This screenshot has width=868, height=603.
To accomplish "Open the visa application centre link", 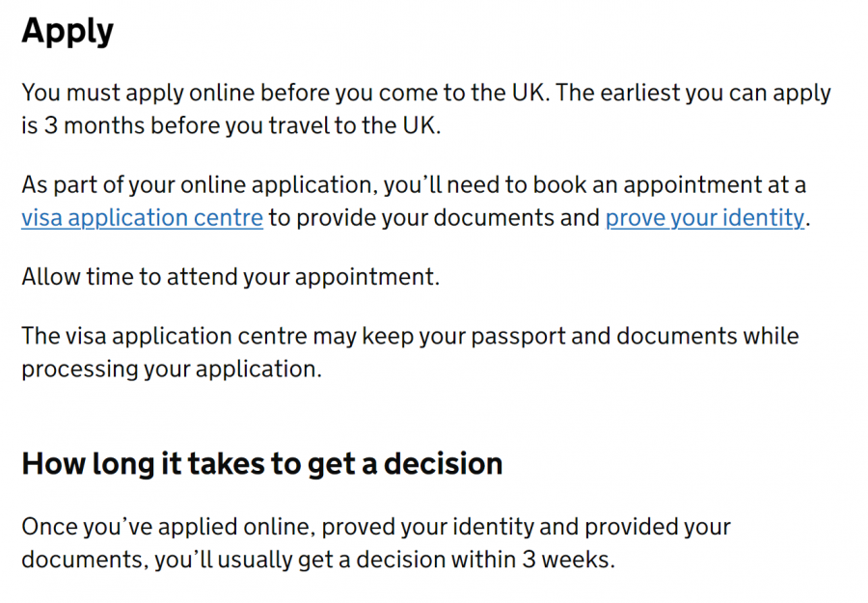I will point(143,218).
